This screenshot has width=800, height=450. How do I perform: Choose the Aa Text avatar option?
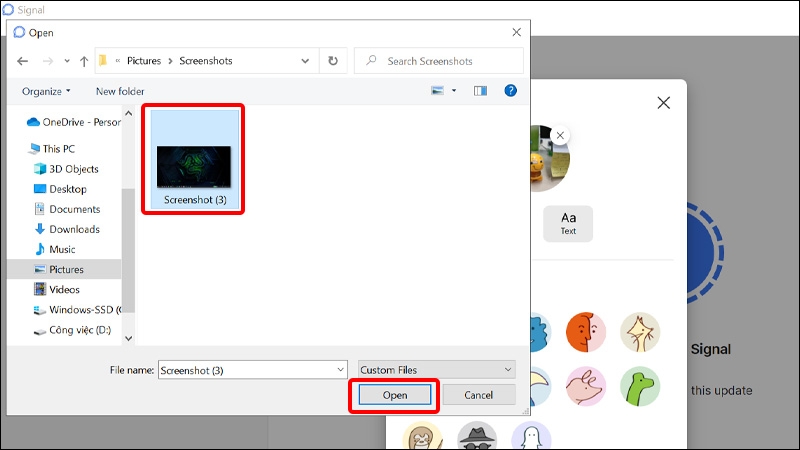point(568,223)
